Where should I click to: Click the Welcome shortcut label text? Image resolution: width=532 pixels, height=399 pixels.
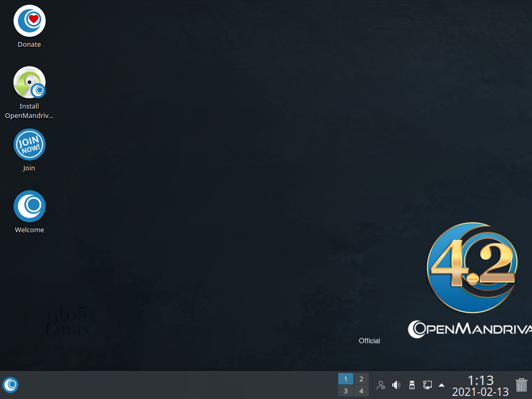29,230
